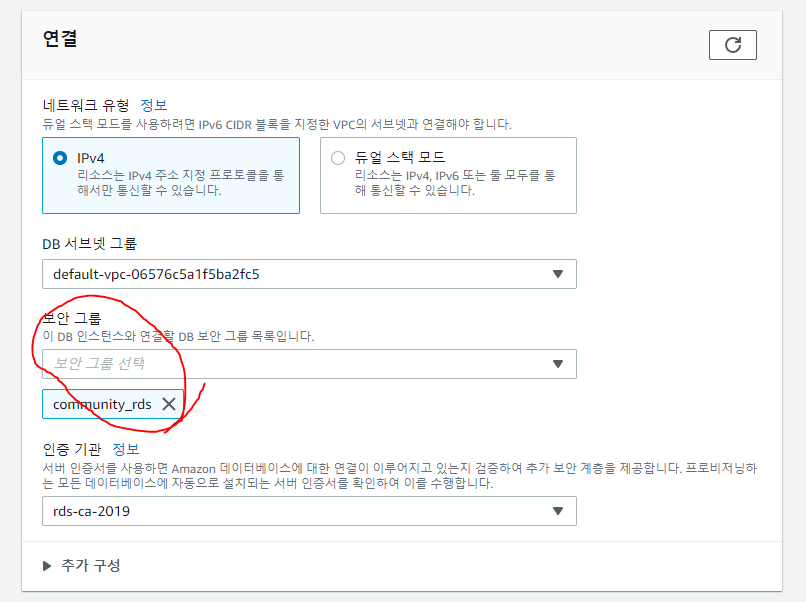Screen dimensions: 806x602
Task: Open the 보안 그룹 선택 dropdown
Action: [309, 364]
